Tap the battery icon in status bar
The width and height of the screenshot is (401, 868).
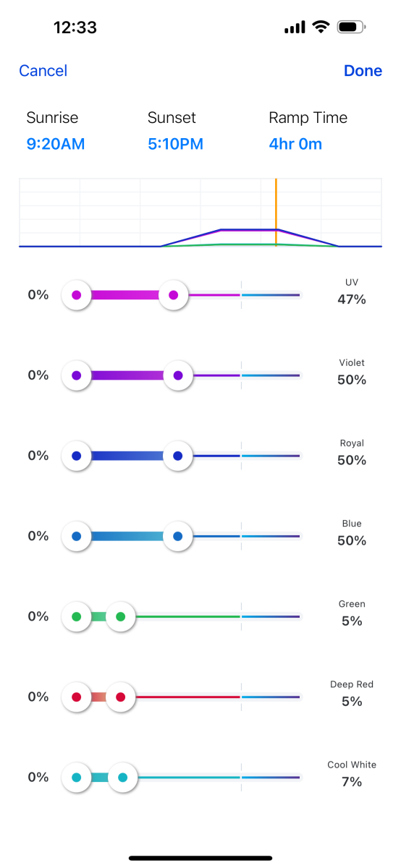[351, 27]
